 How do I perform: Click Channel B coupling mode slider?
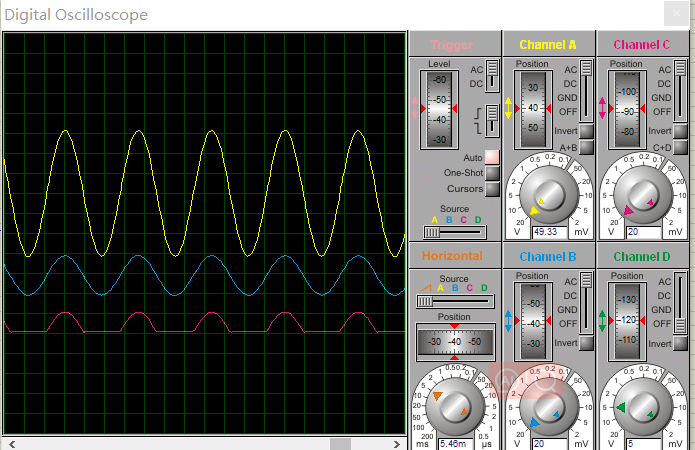[586, 303]
